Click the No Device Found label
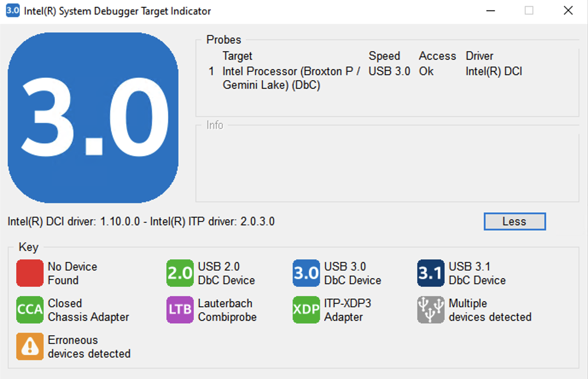This screenshot has width=588, height=379. pyautogui.click(x=73, y=273)
